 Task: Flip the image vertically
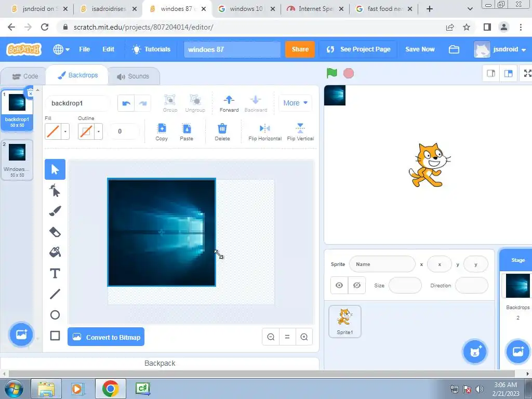click(x=300, y=131)
